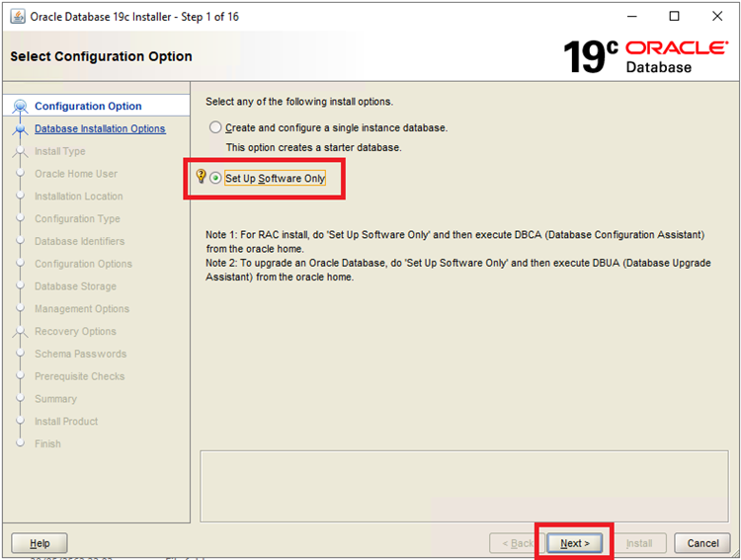Screen dimensions: 741x560
Task: Click the Next button
Action: pyautogui.click(x=575, y=543)
